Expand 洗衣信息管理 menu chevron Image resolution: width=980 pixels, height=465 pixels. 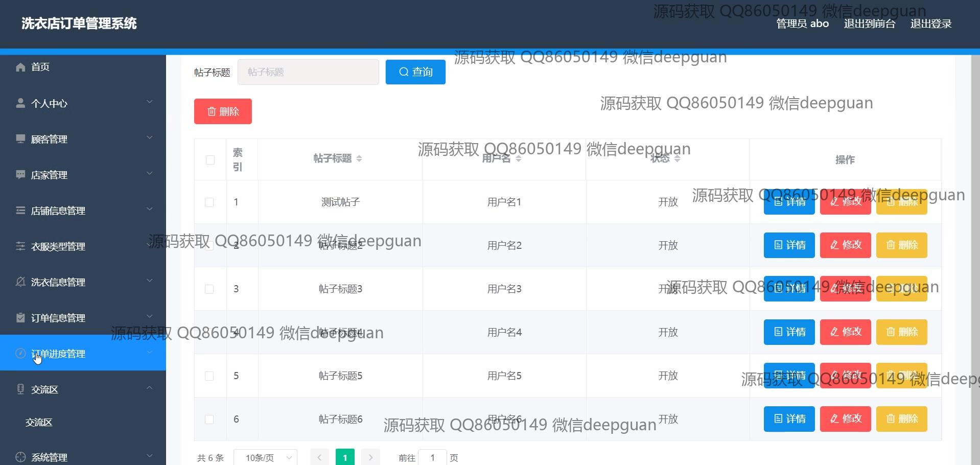click(x=150, y=281)
